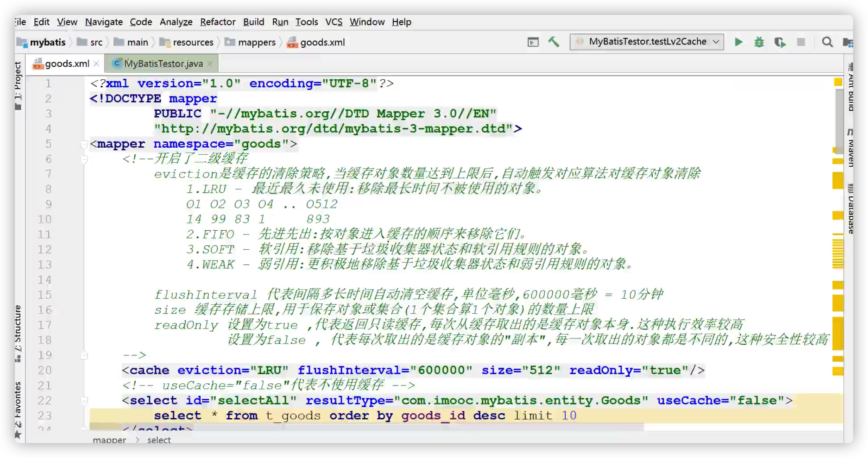Open the Refactor menu
This screenshot has height=458, width=868.
[217, 22]
